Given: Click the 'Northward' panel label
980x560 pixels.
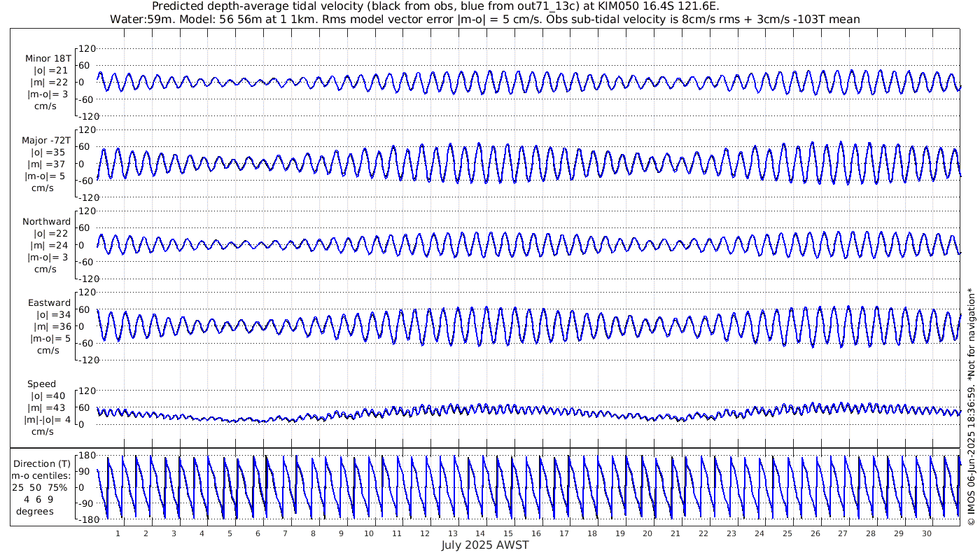Looking at the screenshot, I should click(x=46, y=221).
